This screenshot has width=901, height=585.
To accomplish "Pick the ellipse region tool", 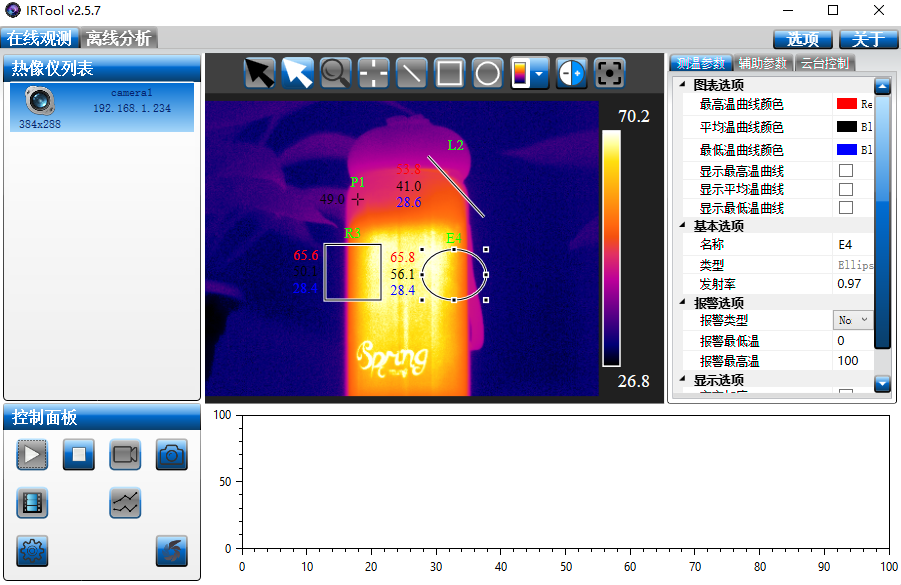I will pos(487,73).
